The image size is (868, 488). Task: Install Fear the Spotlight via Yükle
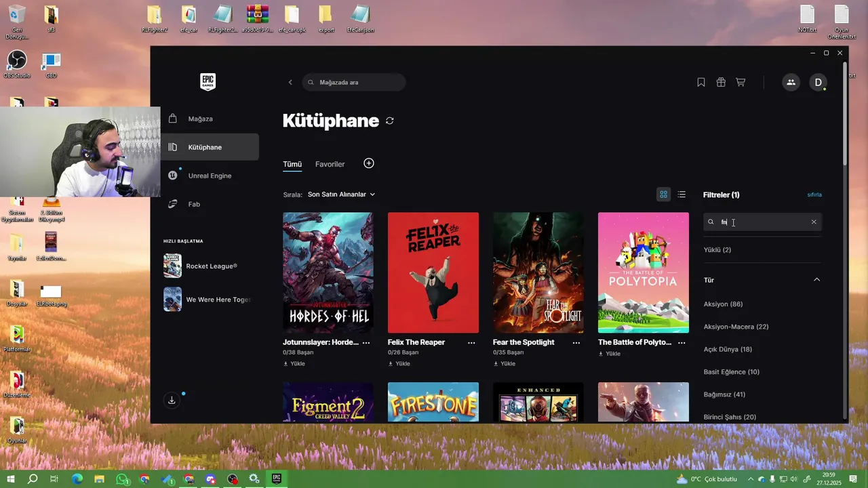pos(504,364)
